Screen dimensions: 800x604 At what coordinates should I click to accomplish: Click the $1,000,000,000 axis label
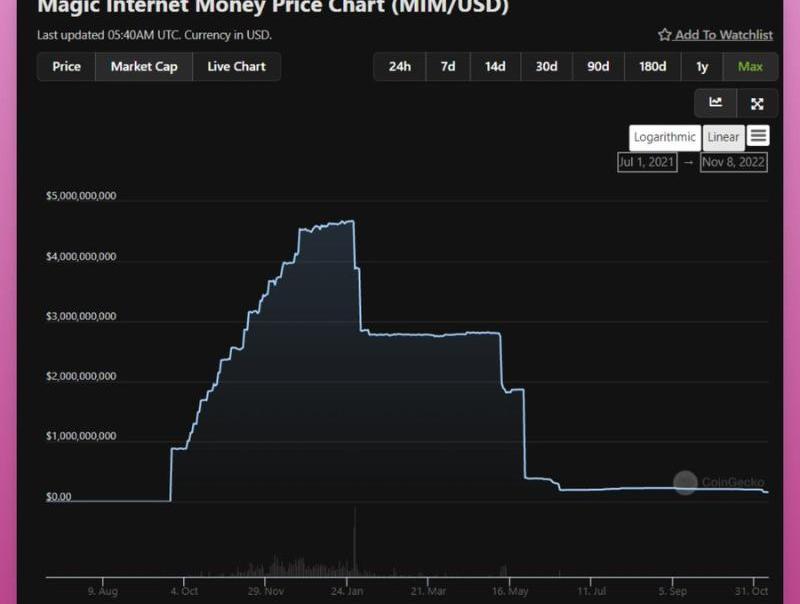coord(81,436)
